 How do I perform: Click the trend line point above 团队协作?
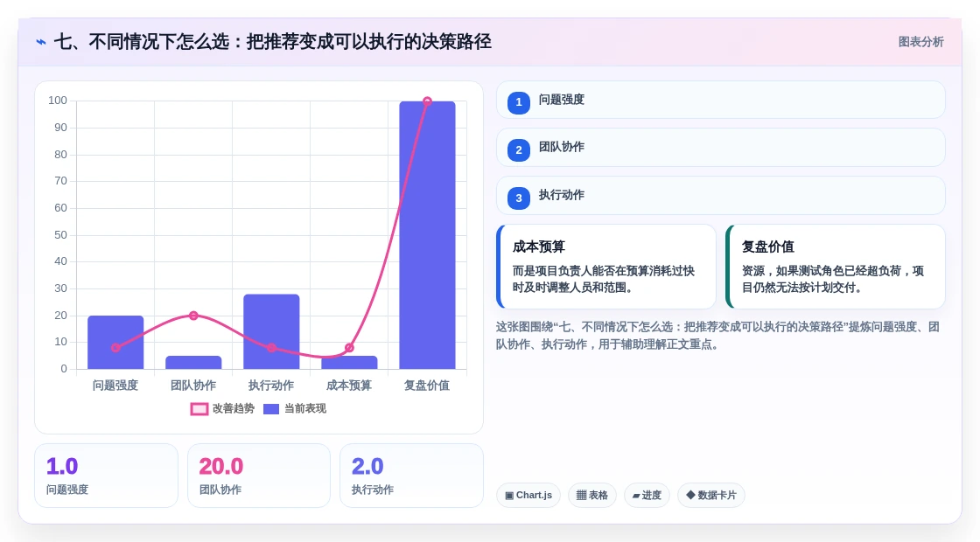[x=193, y=316]
